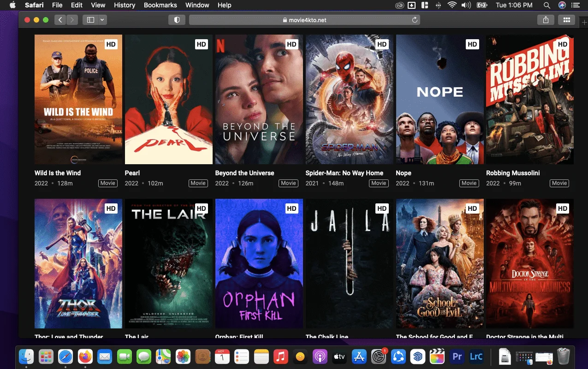This screenshot has width=588, height=369.
Task: Click the 'Nope' title link
Action: [x=404, y=173]
